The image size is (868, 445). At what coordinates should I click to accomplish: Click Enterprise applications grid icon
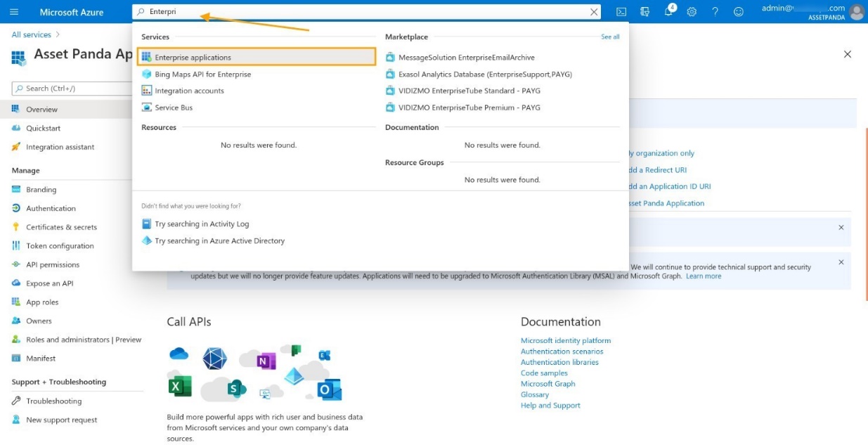147,57
